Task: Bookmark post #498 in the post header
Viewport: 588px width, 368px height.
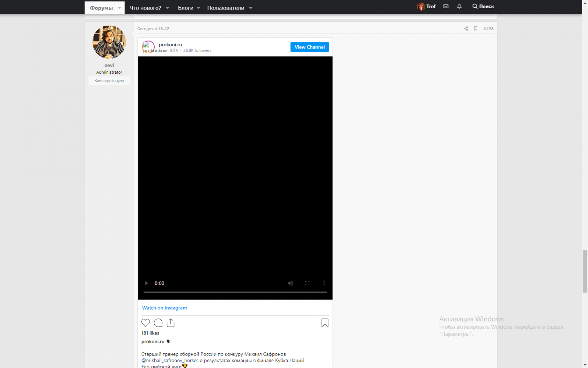Action: [476, 29]
